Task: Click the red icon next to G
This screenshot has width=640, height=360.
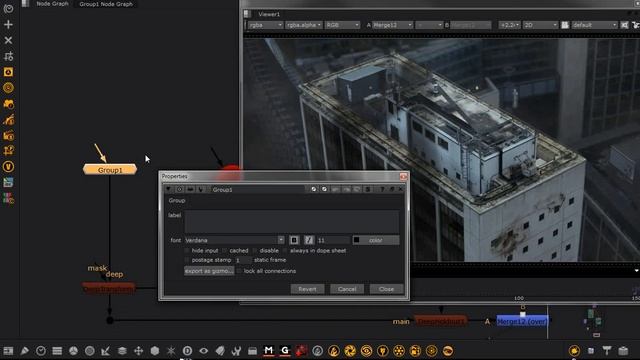Action: [x=301, y=351]
